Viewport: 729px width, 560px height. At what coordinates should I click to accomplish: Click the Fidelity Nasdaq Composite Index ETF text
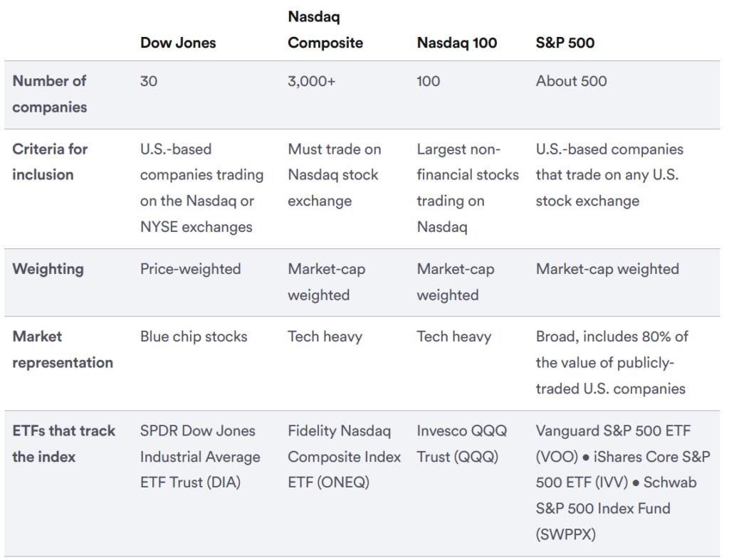click(x=344, y=456)
